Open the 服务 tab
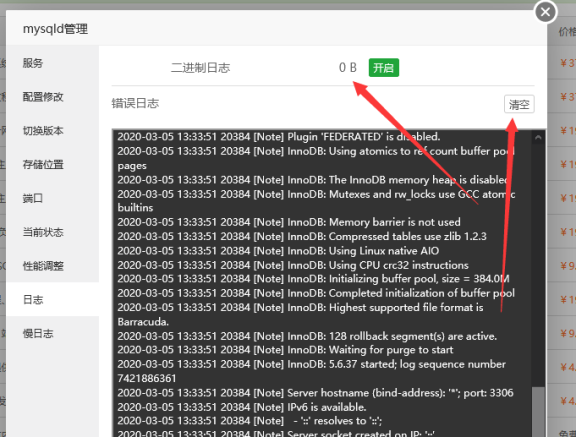The image size is (576, 437). pyautogui.click(x=52, y=63)
